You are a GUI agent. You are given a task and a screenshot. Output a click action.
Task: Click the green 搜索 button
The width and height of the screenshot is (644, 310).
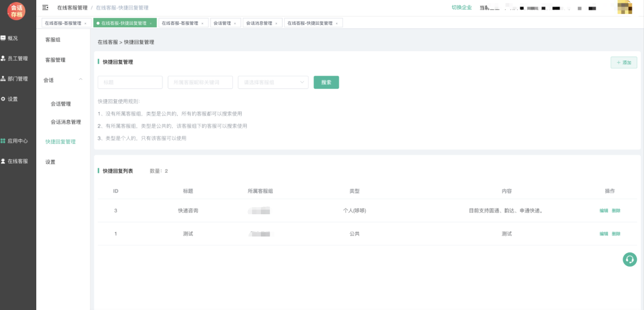[326, 82]
